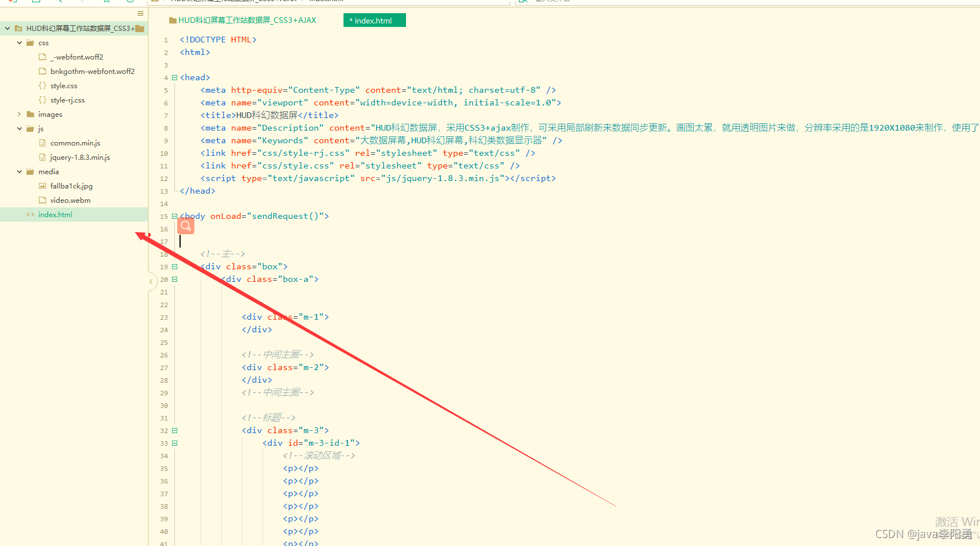Click the bnkgothm-webfont.woff2 file icon
Image resolution: width=980 pixels, height=546 pixels.
point(42,71)
